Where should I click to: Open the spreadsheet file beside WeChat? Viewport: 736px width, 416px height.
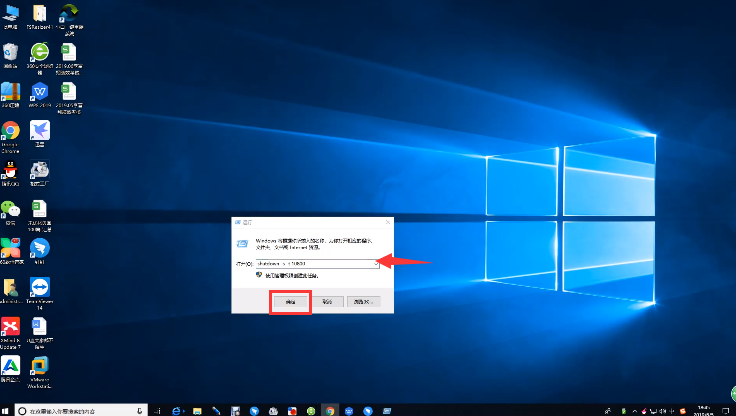39,216
